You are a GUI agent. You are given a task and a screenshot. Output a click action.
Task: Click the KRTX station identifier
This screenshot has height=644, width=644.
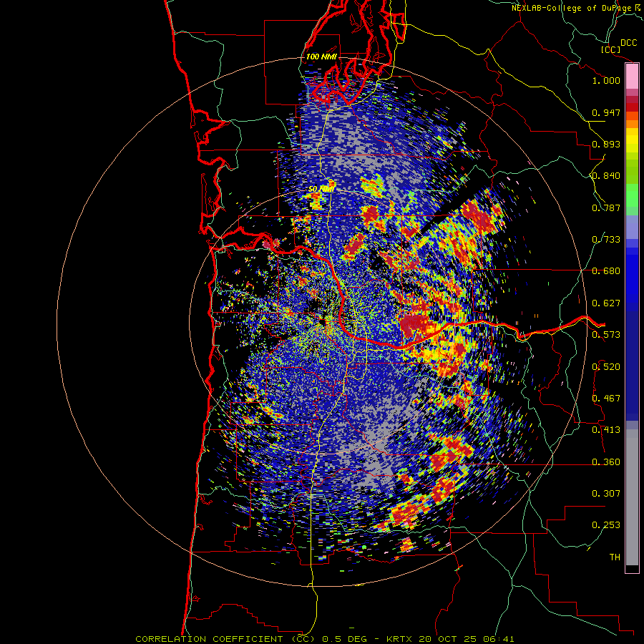pos(399,639)
